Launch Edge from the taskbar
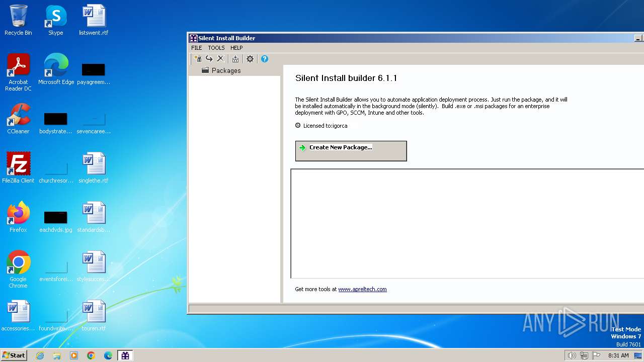 [x=108, y=355]
